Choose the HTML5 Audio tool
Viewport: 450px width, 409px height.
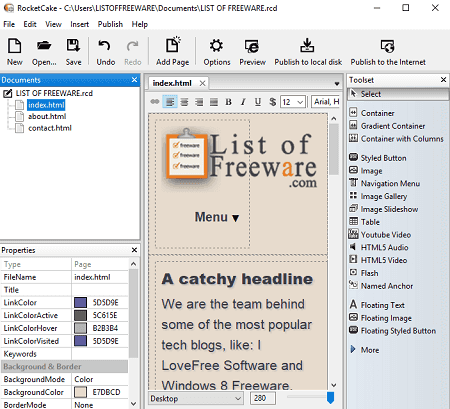click(x=379, y=247)
